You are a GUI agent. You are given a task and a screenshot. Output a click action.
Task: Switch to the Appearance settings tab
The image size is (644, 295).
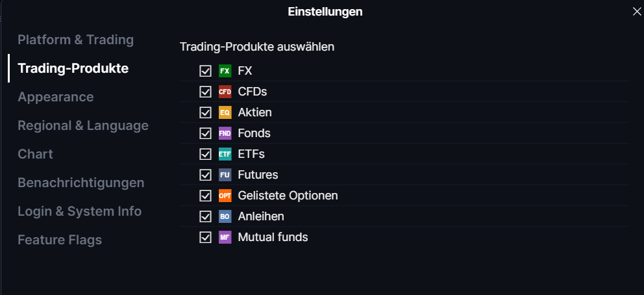(x=55, y=97)
